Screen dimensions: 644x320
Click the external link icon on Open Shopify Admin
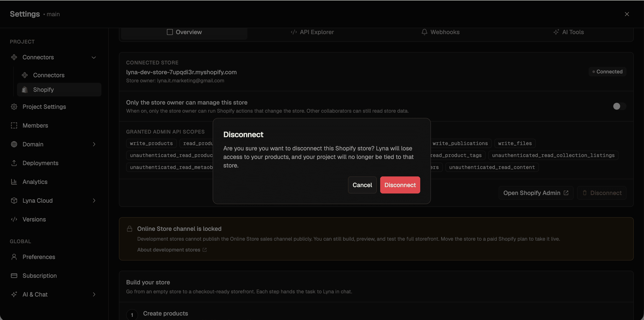click(x=566, y=193)
